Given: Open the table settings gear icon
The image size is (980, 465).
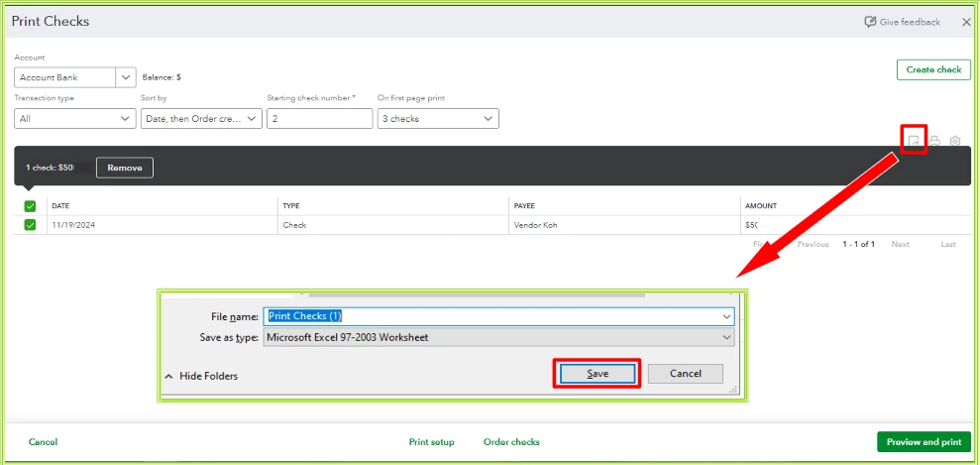Looking at the screenshot, I should point(955,141).
